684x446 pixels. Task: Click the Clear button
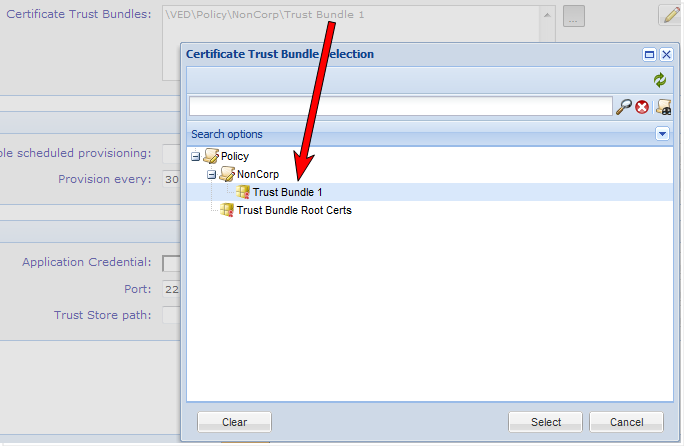point(234,422)
